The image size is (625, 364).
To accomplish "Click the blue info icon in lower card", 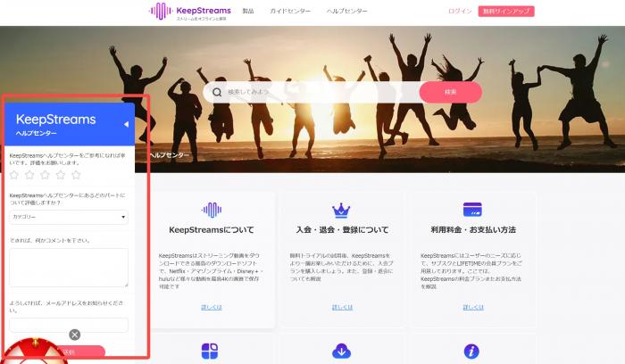I will click(471, 352).
